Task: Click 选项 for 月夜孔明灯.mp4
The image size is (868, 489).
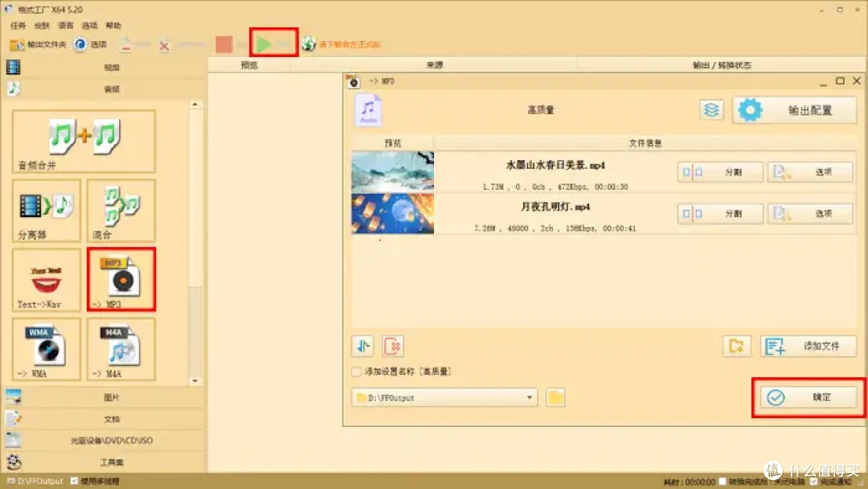Action: pos(810,213)
